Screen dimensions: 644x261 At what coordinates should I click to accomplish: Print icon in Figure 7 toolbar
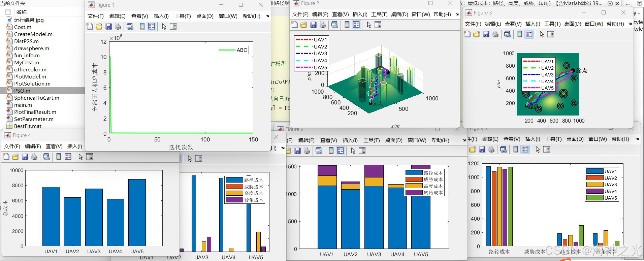click(491, 149)
